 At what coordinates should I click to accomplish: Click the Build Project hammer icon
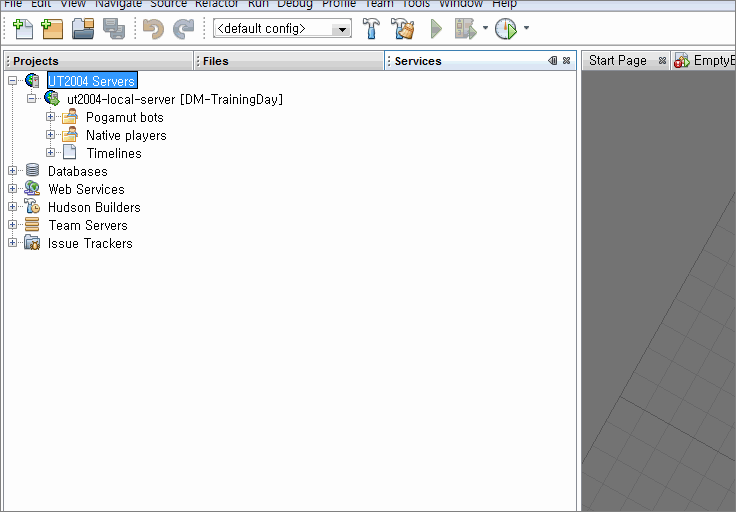371,29
